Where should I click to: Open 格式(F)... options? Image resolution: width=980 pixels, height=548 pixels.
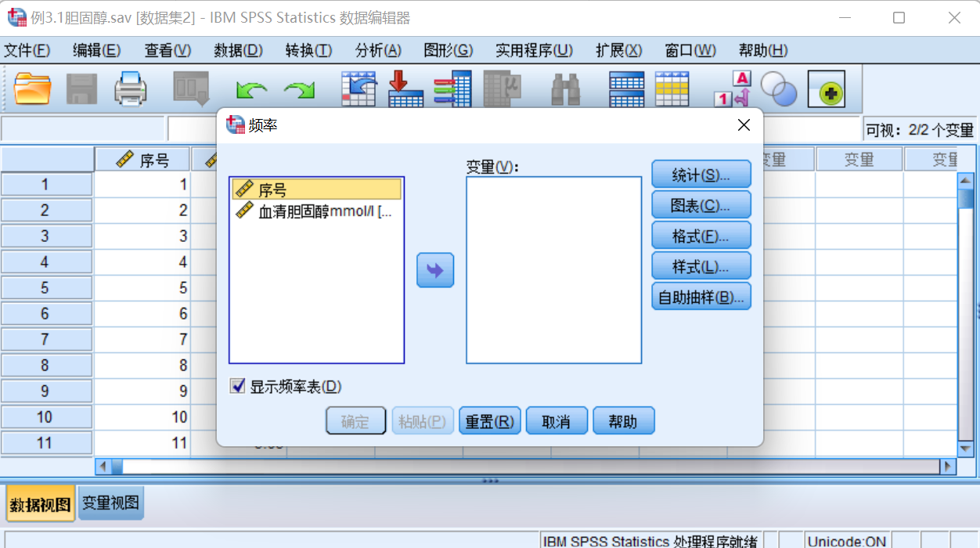pyautogui.click(x=701, y=236)
